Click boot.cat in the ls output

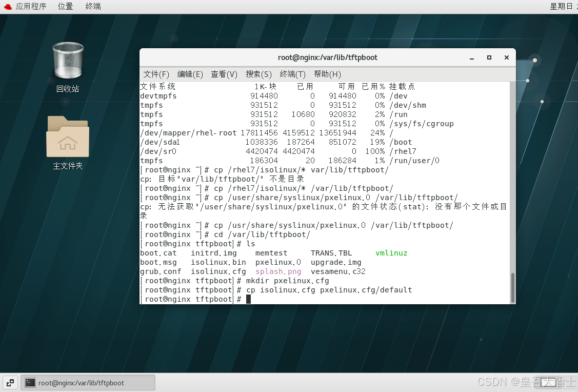pos(158,253)
